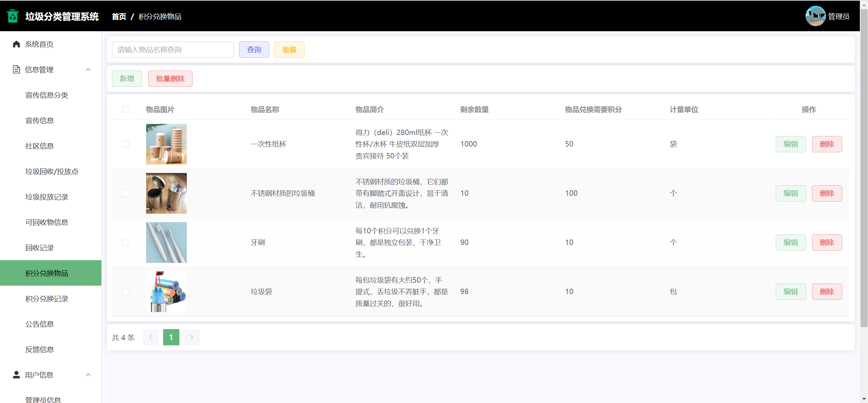Viewport: 868px width, 403px height.
Task: Toggle the select-all header checkbox
Action: pyautogui.click(x=126, y=110)
